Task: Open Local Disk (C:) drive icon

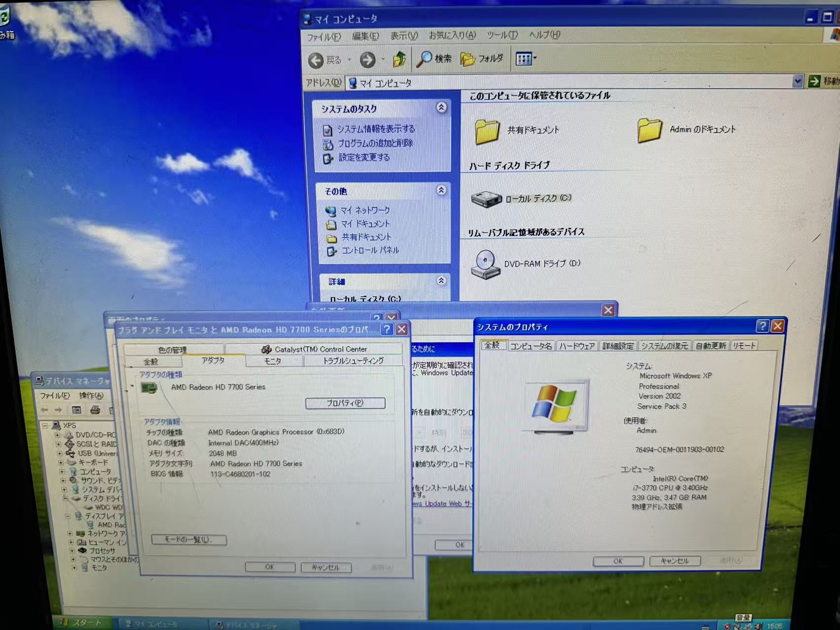Action: [486, 199]
